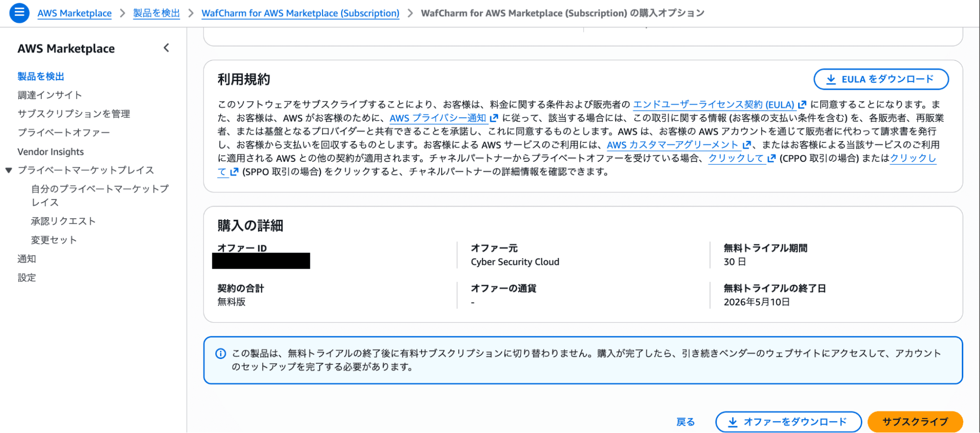This screenshot has width=980, height=433.
Task: Select プライベートマーケットプレイス sidebar item
Action: click(x=86, y=170)
